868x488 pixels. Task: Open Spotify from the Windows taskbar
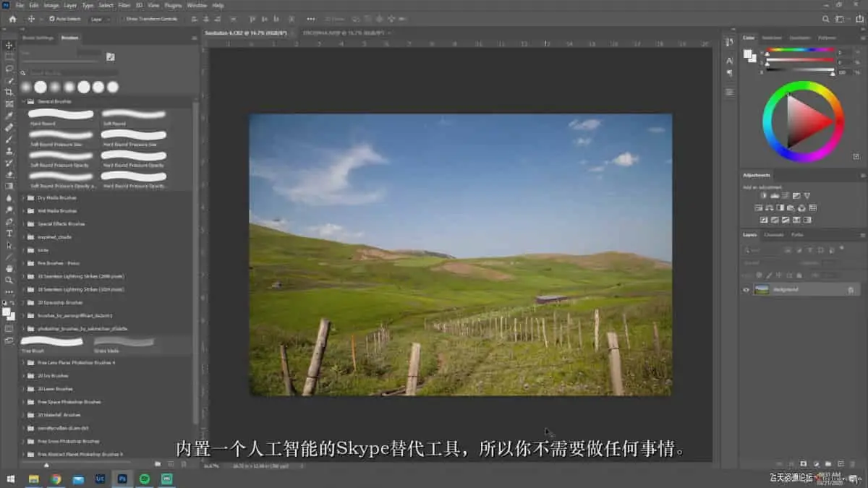[145, 479]
